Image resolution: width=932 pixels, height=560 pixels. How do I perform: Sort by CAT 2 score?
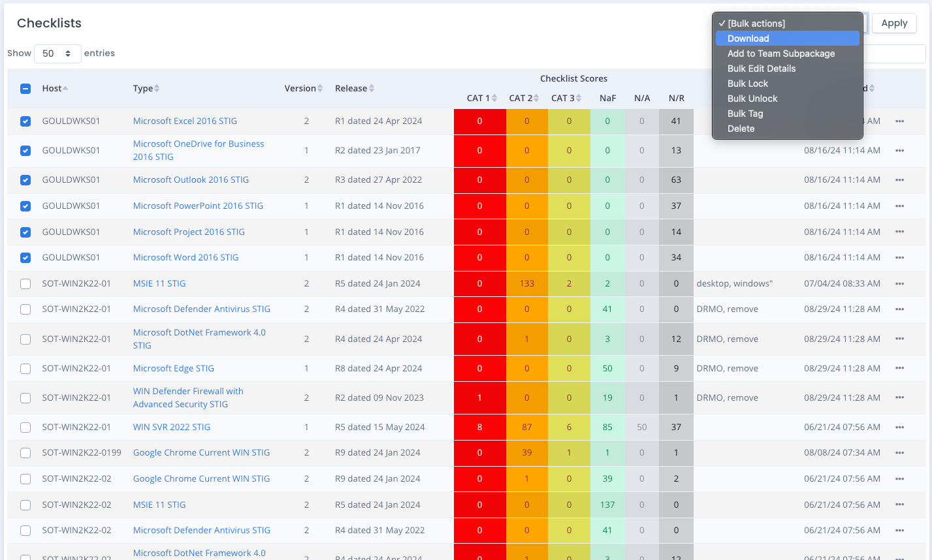(x=524, y=99)
